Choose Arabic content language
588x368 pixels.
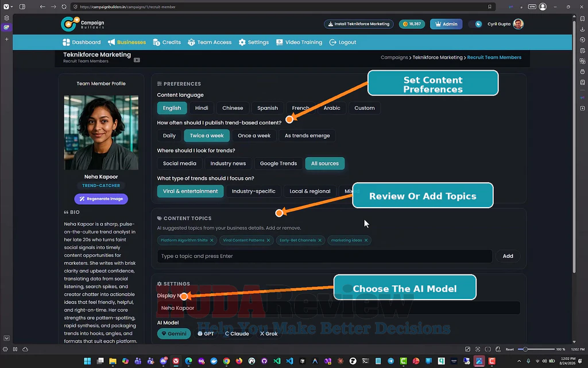pyautogui.click(x=332, y=108)
